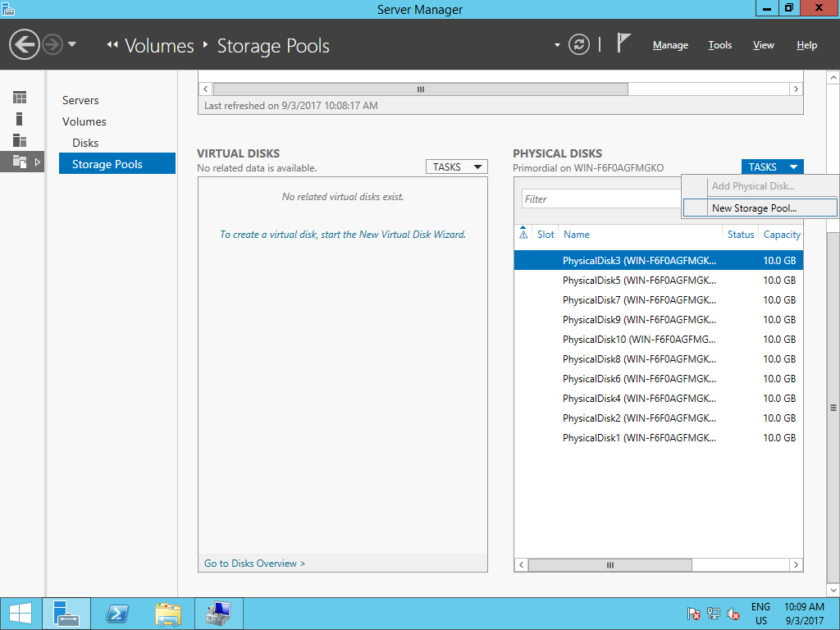840x630 pixels.
Task: Click the File and Storage Services sidebar icon
Action: click(19, 162)
